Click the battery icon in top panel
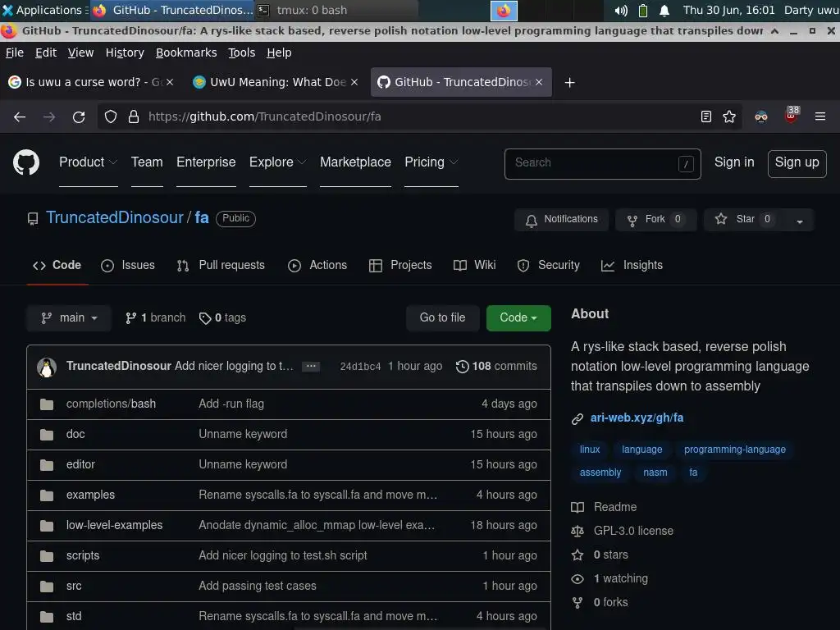 tap(643, 10)
